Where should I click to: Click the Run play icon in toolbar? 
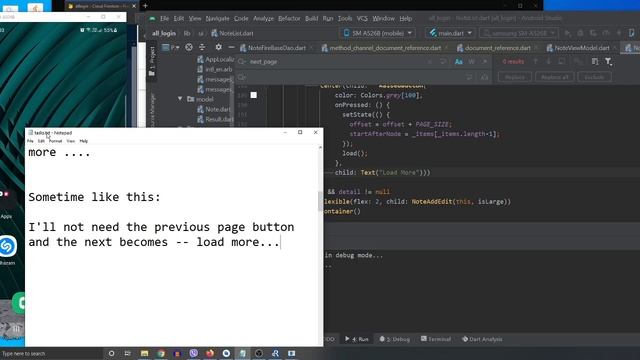(x=567, y=33)
